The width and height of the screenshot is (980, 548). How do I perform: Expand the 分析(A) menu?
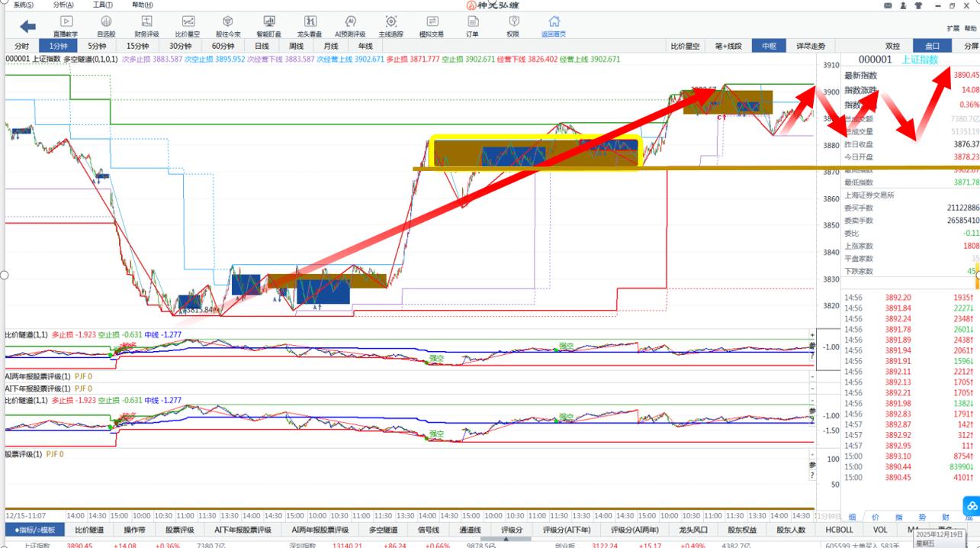pos(63,5)
